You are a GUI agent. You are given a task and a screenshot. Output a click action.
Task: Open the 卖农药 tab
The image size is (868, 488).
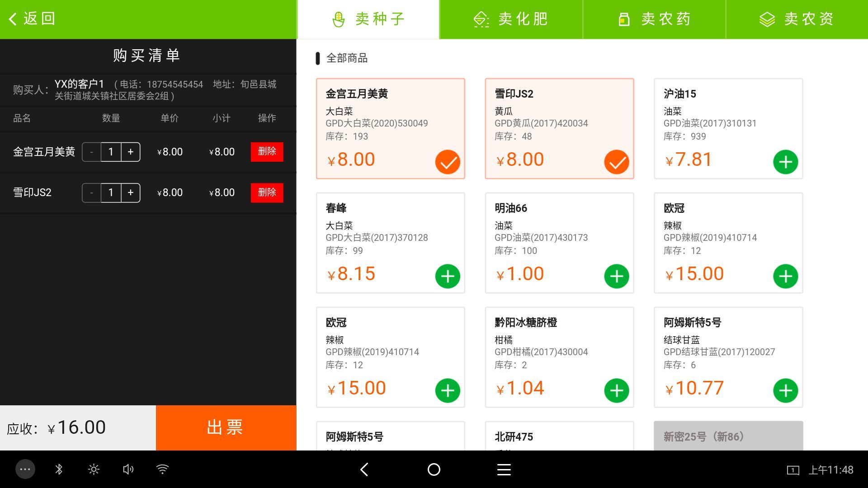tap(654, 19)
